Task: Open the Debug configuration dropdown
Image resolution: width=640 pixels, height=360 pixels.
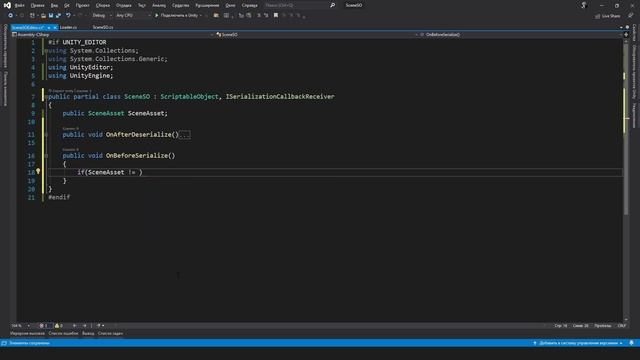Action: [x=102, y=16]
